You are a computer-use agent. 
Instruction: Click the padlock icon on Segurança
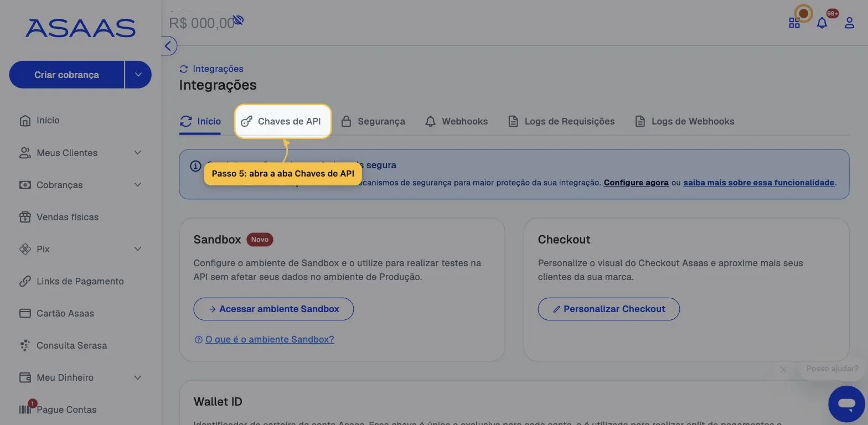point(346,122)
